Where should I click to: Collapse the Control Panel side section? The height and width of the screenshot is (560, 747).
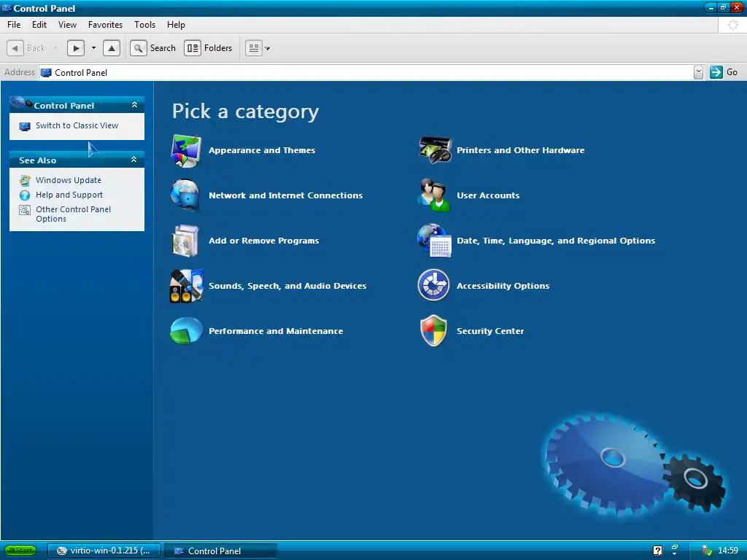[x=134, y=105]
